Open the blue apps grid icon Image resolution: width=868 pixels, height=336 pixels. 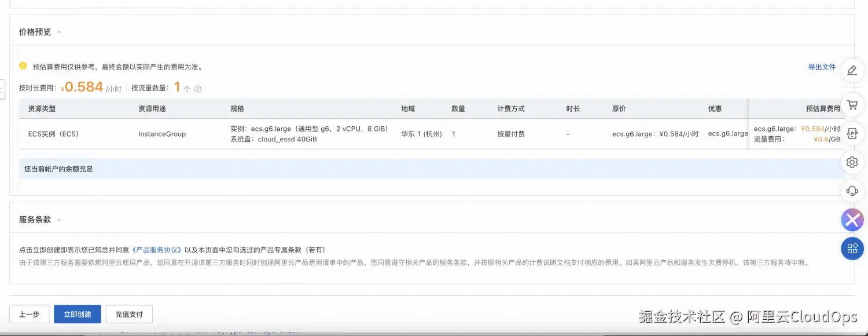852,249
